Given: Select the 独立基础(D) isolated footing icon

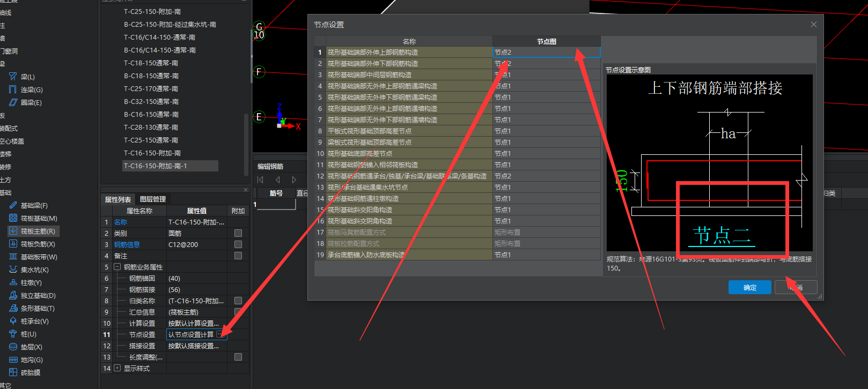Looking at the screenshot, I should [13, 295].
